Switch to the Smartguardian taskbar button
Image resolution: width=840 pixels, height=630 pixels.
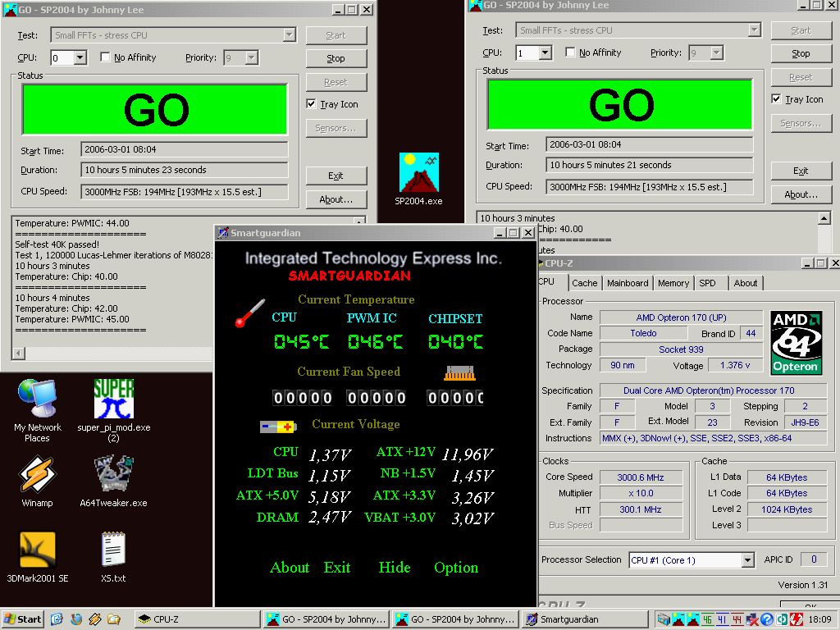586,619
